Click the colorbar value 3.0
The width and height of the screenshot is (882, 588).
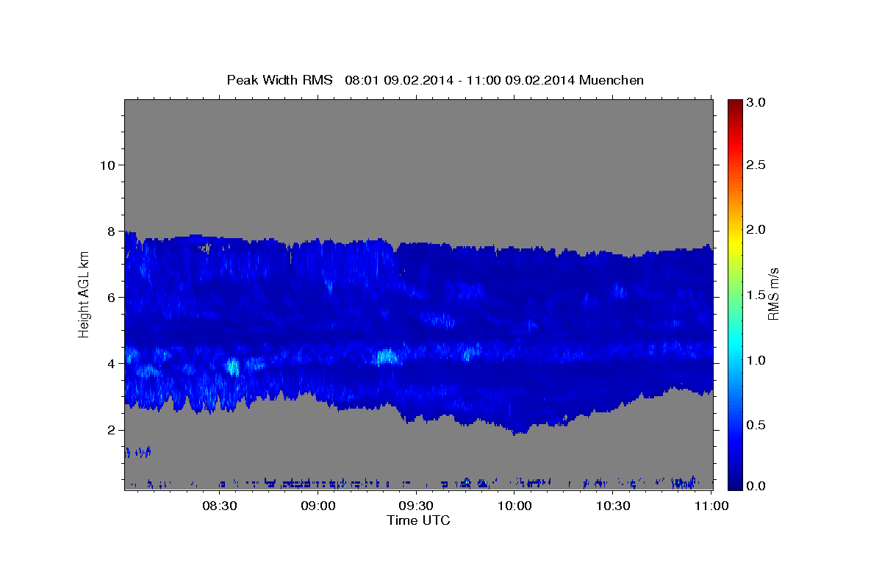pyautogui.click(x=756, y=102)
